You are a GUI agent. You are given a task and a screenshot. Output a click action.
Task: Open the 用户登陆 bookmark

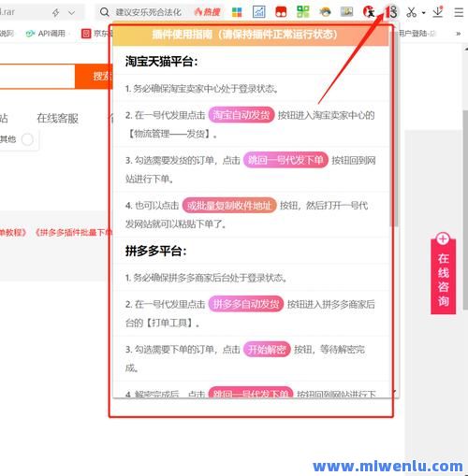pyautogui.click(x=417, y=34)
